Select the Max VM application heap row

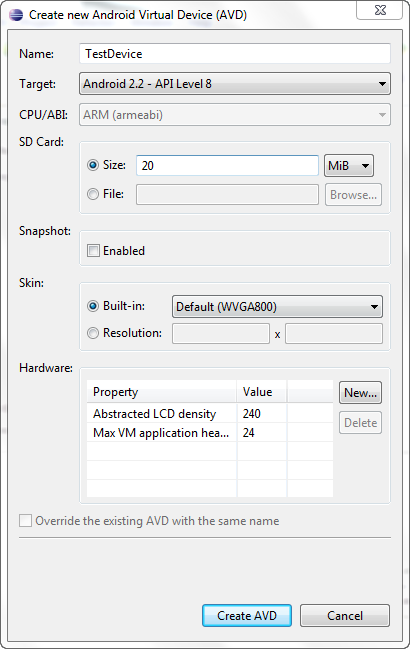click(x=210, y=433)
